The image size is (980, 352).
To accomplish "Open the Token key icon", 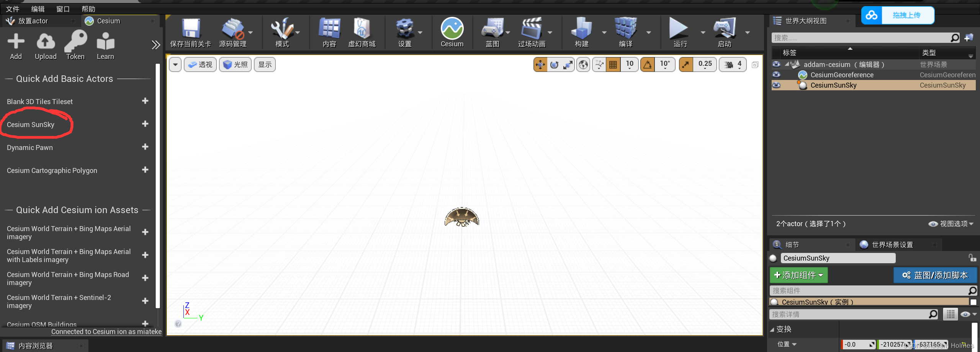I will pos(75,41).
